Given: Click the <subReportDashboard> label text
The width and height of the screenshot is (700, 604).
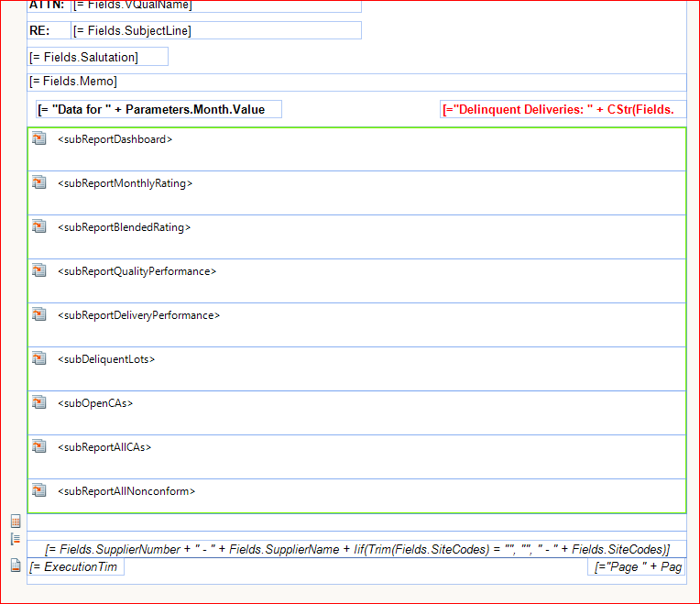Looking at the screenshot, I should pyautogui.click(x=115, y=139).
